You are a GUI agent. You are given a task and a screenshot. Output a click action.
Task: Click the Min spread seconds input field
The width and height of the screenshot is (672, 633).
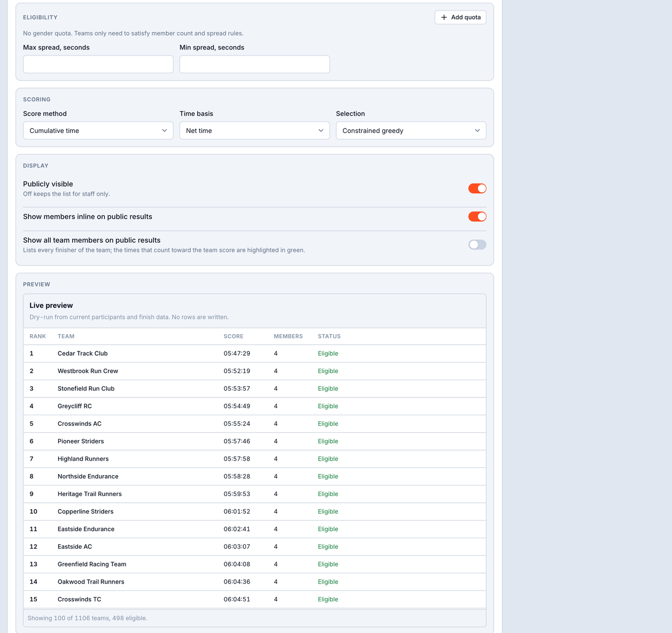coord(255,64)
